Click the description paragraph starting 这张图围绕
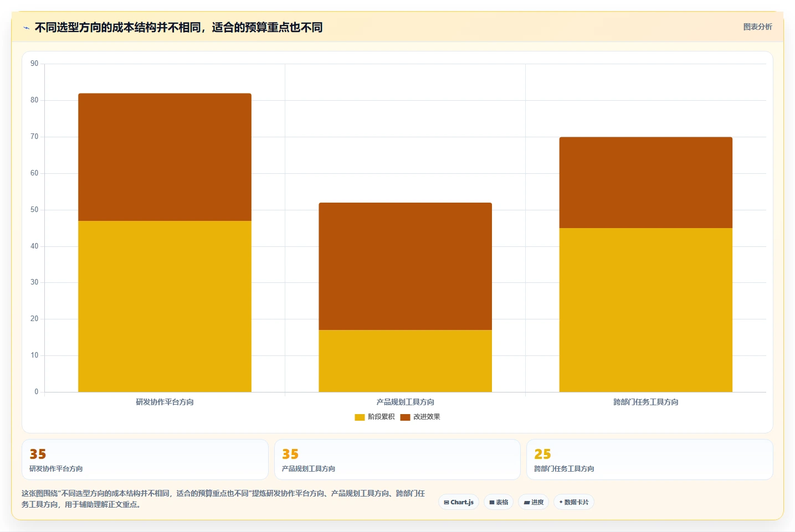This screenshot has width=795, height=532. 223,499
